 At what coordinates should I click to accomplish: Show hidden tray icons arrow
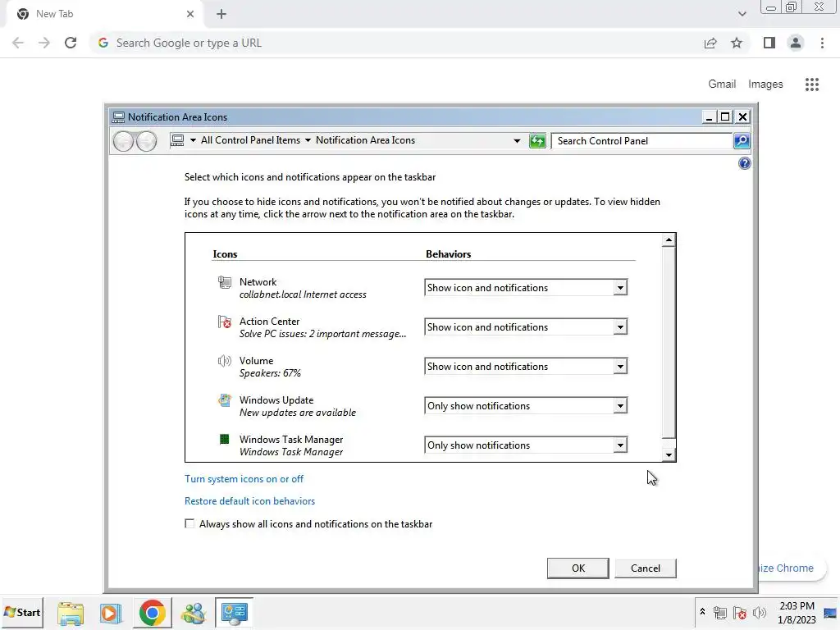click(702, 612)
